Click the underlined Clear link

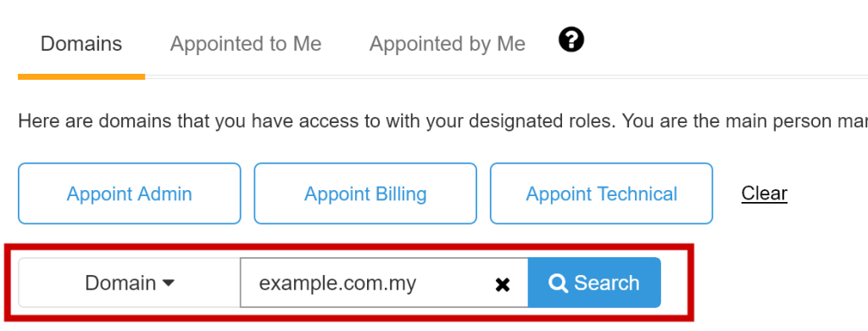pyautogui.click(x=764, y=194)
